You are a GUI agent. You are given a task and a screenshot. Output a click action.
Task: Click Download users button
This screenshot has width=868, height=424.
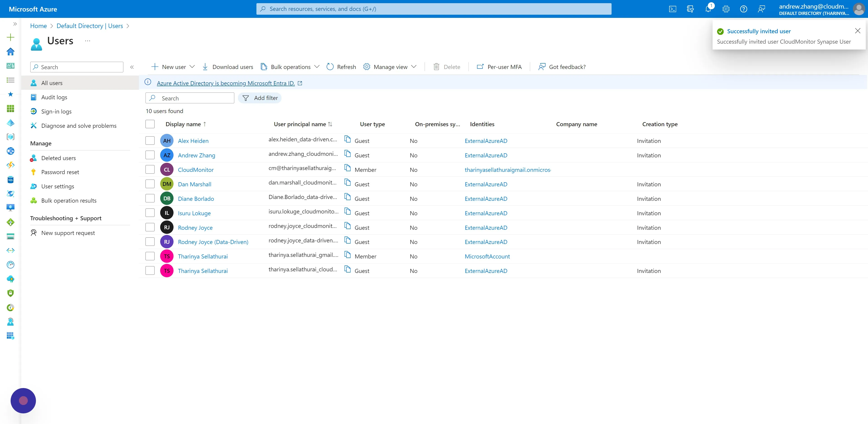(228, 67)
